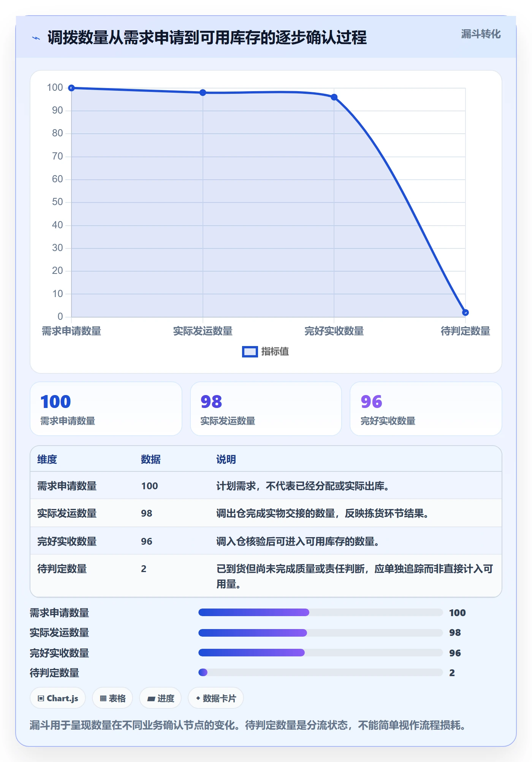
Task: Click the 漏斗转化 label in header
Action: tap(481, 34)
